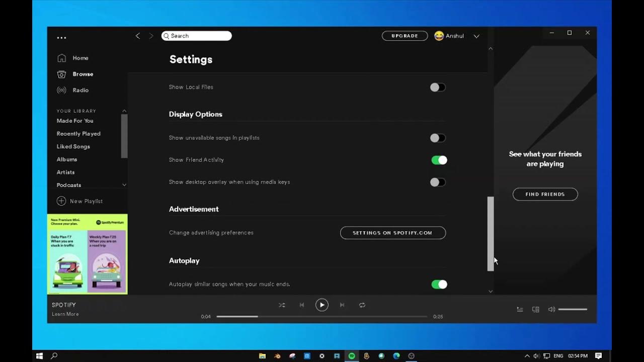This screenshot has height=362, width=644.
Task: Click system tray volume icon
Action: coord(536,356)
